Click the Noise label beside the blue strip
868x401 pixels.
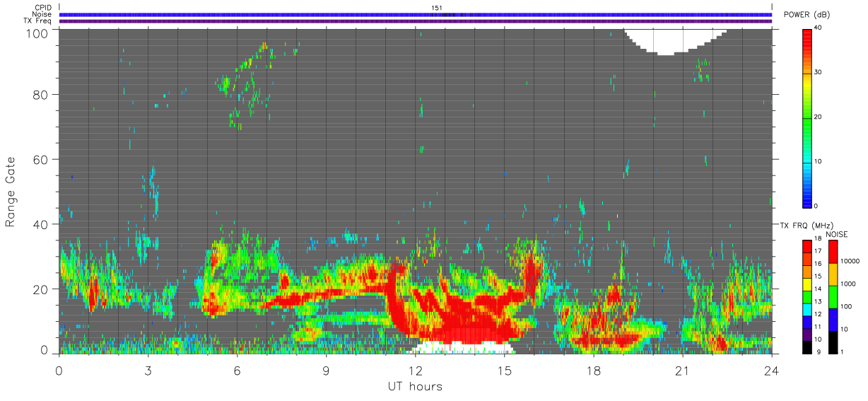[x=42, y=14]
